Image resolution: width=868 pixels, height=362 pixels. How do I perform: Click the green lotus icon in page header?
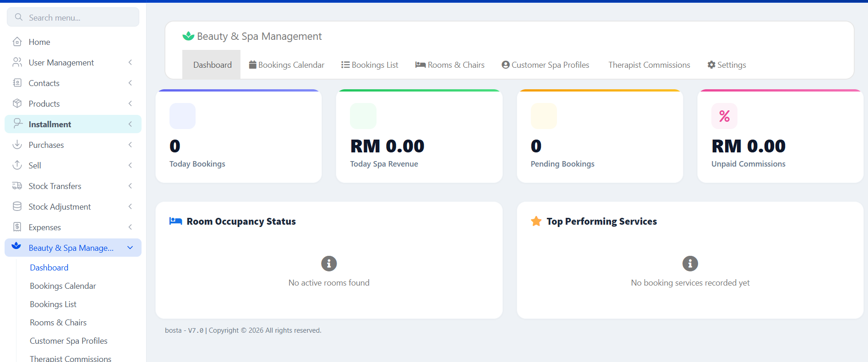pos(188,36)
